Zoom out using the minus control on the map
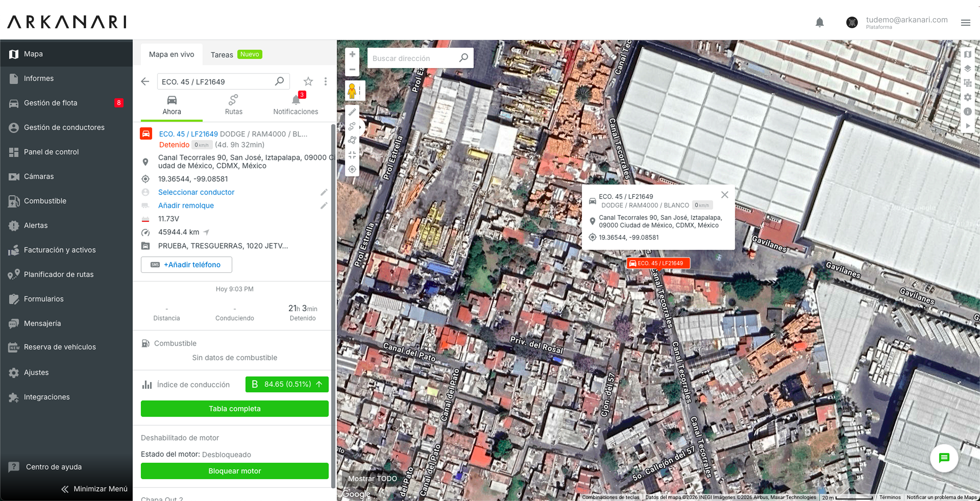 (352, 70)
